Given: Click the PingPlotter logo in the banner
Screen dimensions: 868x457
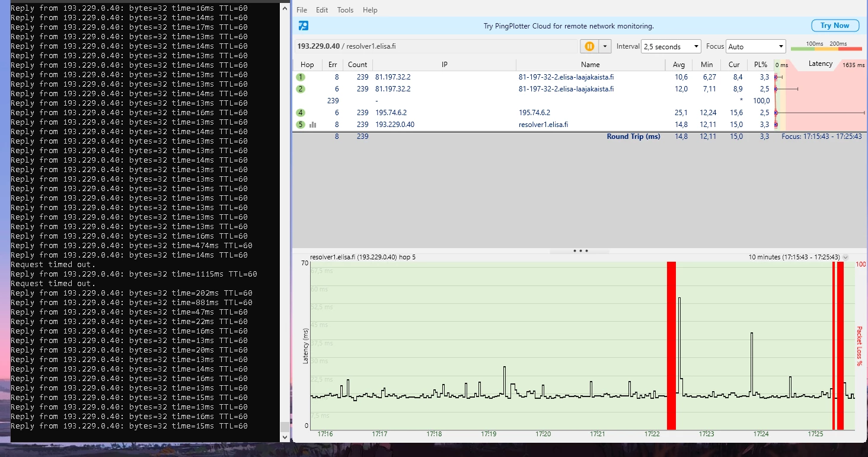Looking at the screenshot, I should [303, 26].
